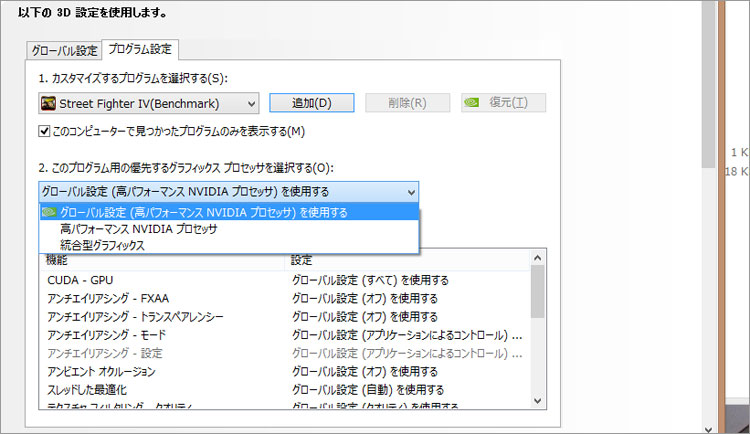Click the 削除(R) button
Screen dimensions: 750x434
tap(403, 103)
